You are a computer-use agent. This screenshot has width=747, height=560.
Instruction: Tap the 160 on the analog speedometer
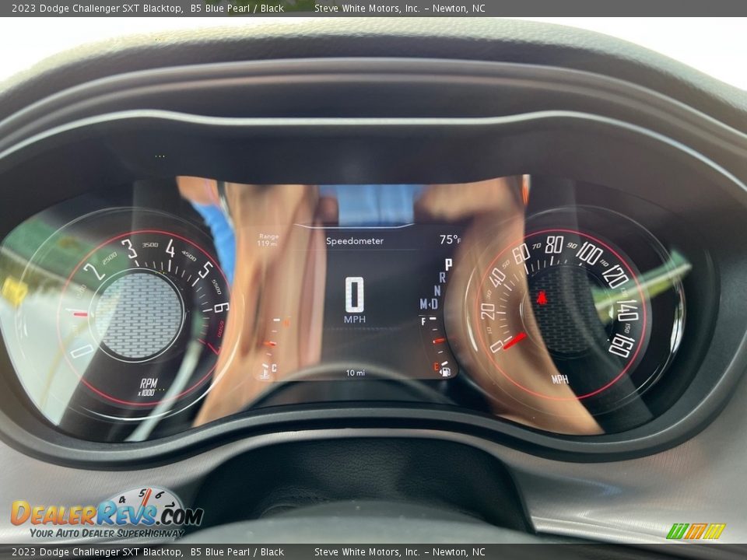point(620,345)
